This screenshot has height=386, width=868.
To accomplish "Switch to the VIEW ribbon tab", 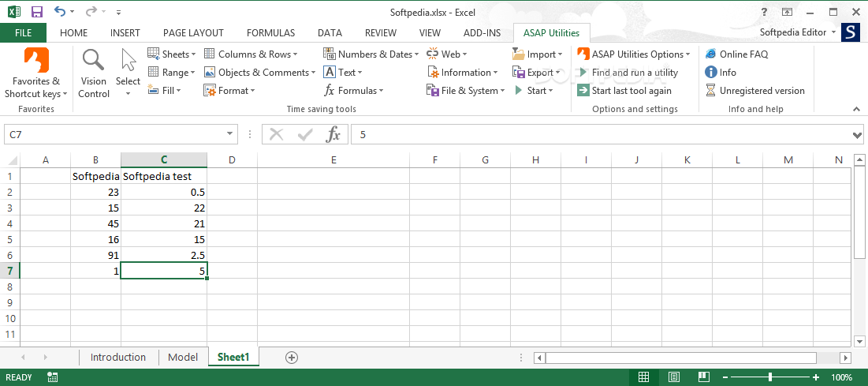I will (x=430, y=32).
